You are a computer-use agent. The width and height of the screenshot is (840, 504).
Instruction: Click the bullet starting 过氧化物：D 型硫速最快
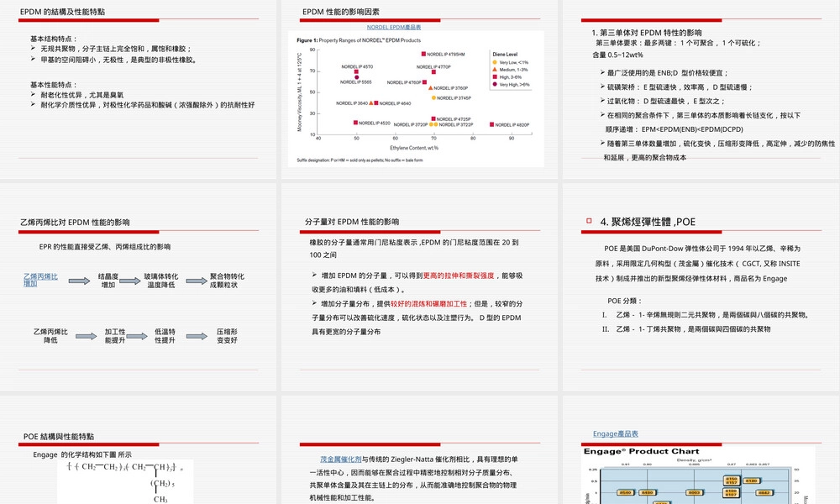click(666, 101)
